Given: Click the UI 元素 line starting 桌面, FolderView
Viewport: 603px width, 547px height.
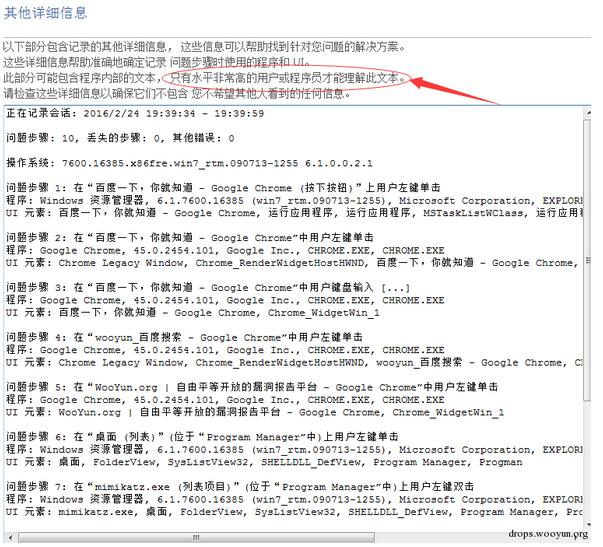Looking at the screenshot, I should pyautogui.click(x=264, y=462).
